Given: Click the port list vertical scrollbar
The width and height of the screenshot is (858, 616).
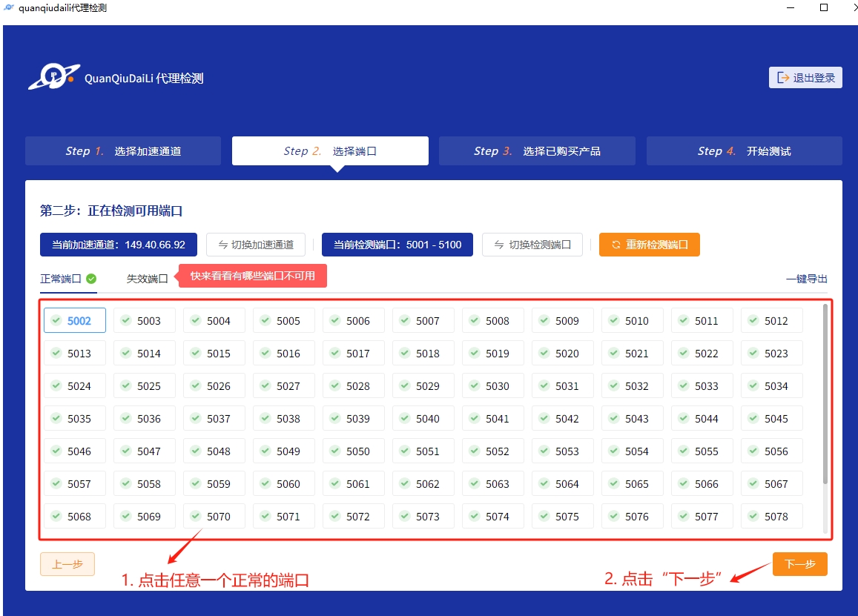Looking at the screenshot, I should point(825,393).
